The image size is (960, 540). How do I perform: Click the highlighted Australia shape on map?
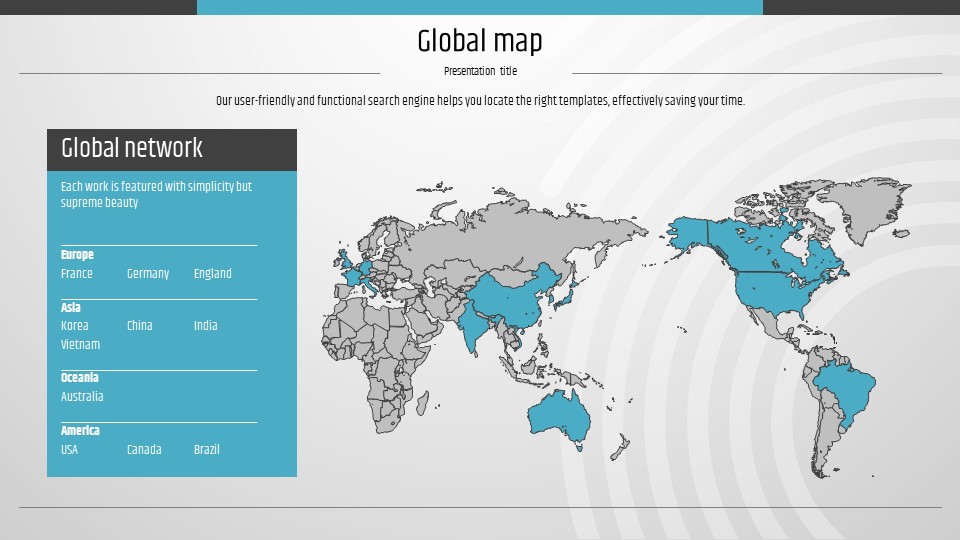click(560, 412)
